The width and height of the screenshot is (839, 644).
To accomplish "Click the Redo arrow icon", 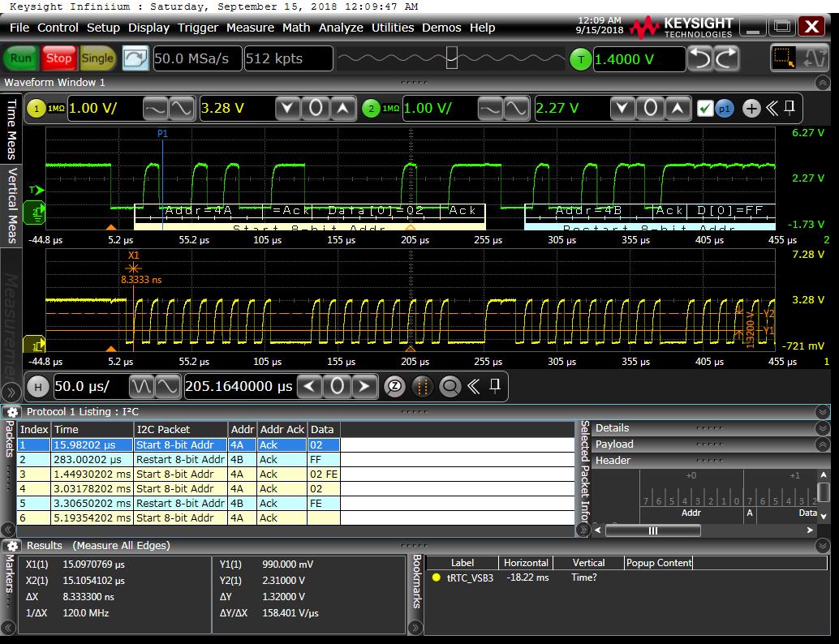I will click(726, 58).
